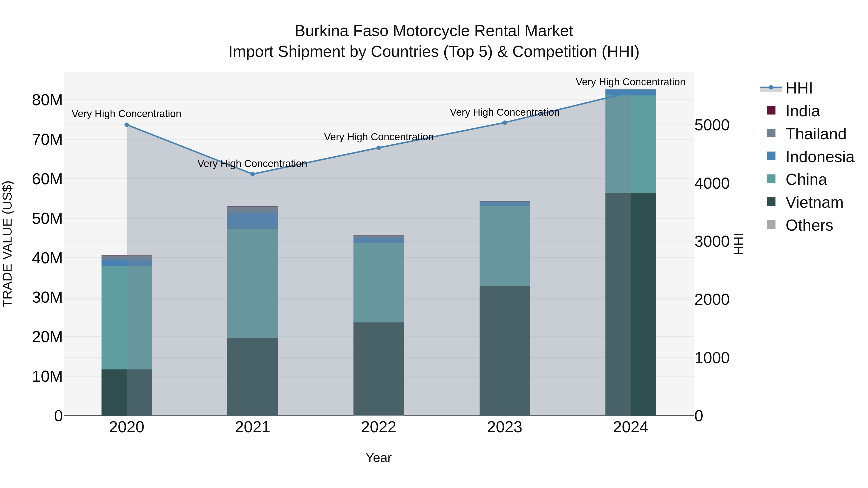Click the India legend color swatch
The width and height of the screenshot is (868, 488).
tap(771, 110)
